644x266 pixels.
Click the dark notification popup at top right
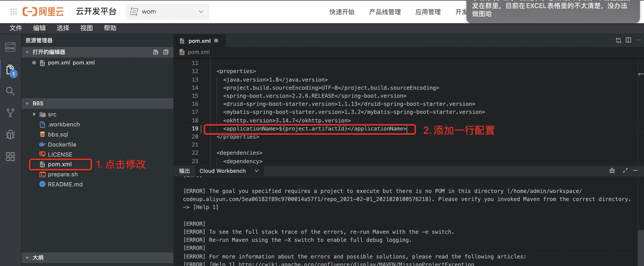coord(553,11)
